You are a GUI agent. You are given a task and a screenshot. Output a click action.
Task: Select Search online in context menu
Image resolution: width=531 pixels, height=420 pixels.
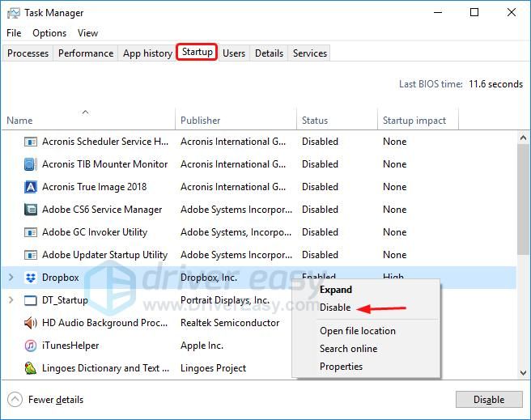(348, 349)
